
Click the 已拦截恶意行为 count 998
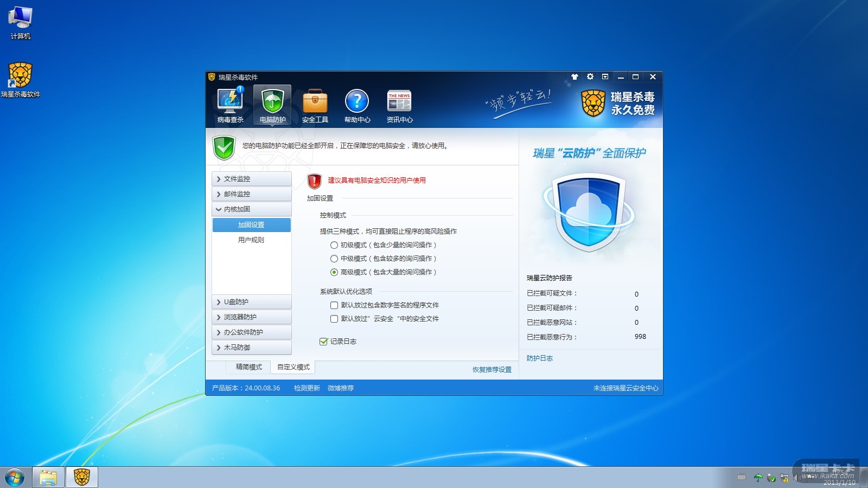point(640,337)
